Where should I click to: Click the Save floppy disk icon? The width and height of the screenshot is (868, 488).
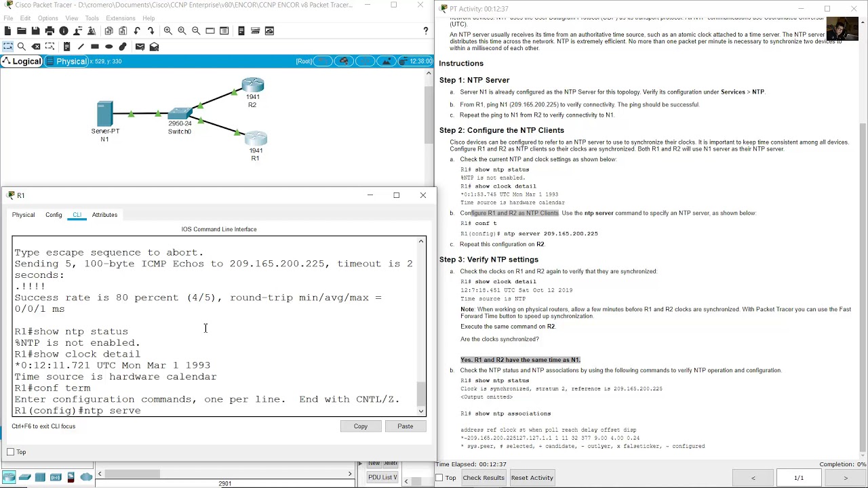(x=36, y=31)
